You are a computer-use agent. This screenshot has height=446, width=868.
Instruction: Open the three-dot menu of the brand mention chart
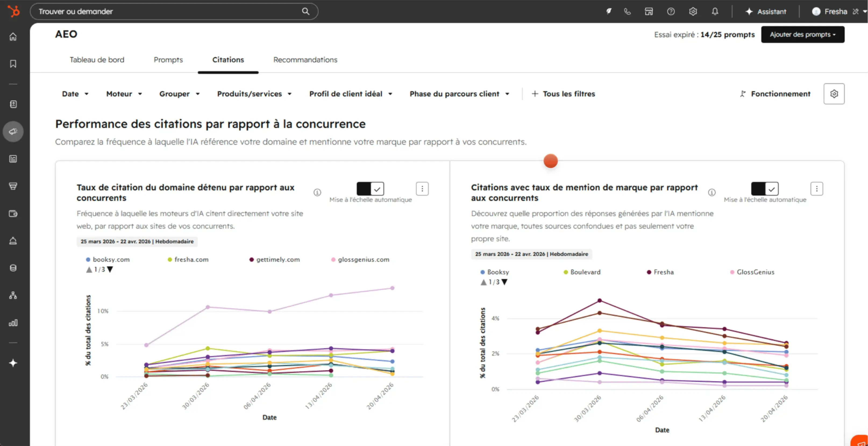point(816,189)
